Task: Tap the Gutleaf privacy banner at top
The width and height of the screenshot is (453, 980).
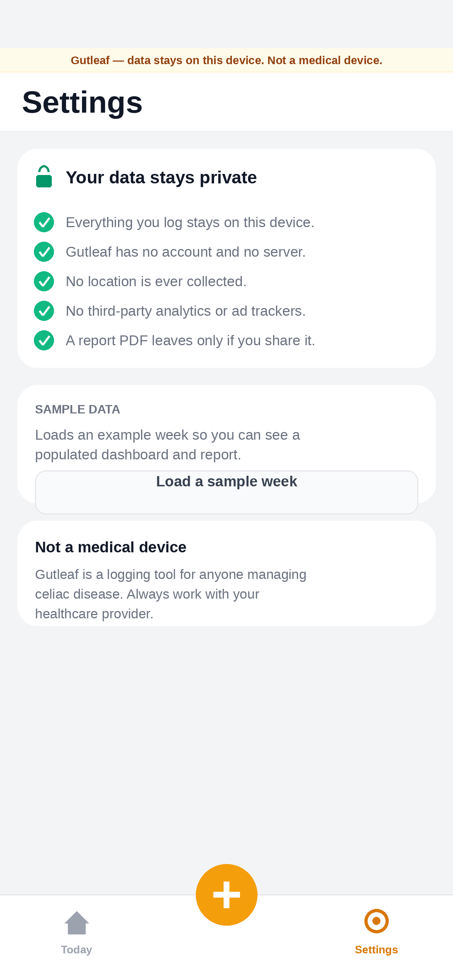Action: tap(226, 60)
